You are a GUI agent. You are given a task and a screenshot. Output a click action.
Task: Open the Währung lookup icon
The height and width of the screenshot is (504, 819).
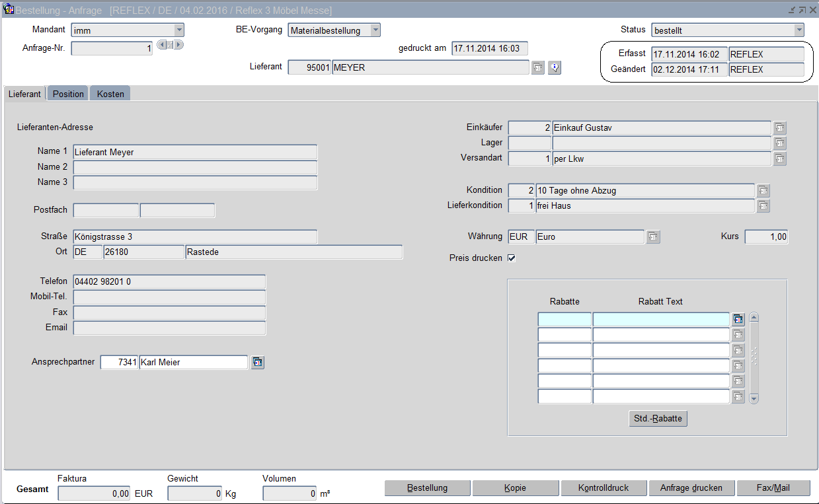652,237
